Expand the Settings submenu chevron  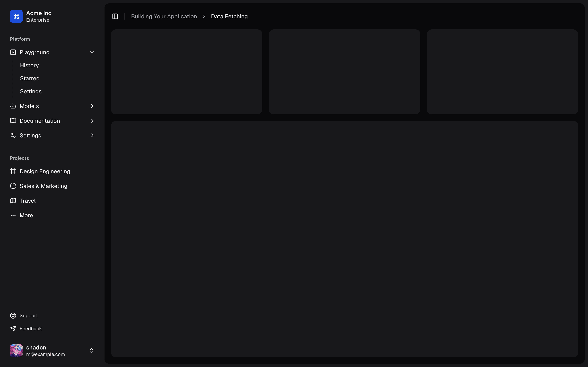click(92, 135)
